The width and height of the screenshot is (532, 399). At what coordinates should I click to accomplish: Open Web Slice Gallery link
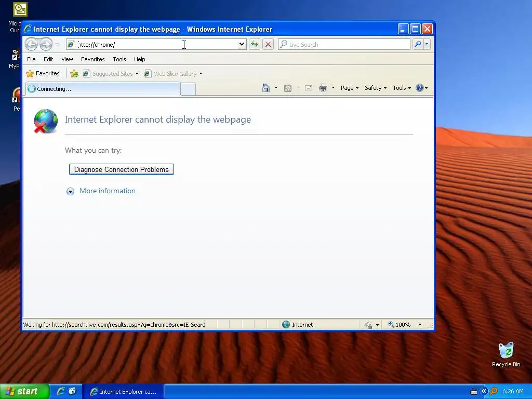[x=173, y=74]
